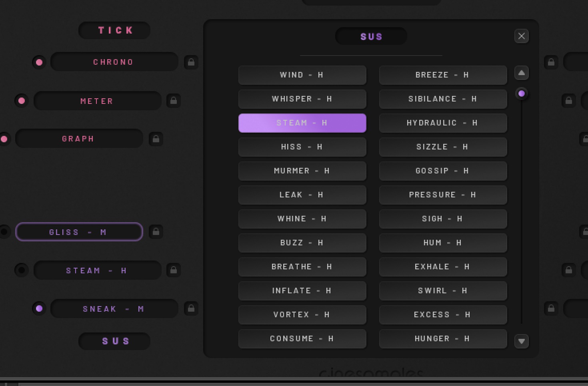Open the GLISS - M sound selector
Viewport: 588px width, 386px height.
(x=79, y=232)
